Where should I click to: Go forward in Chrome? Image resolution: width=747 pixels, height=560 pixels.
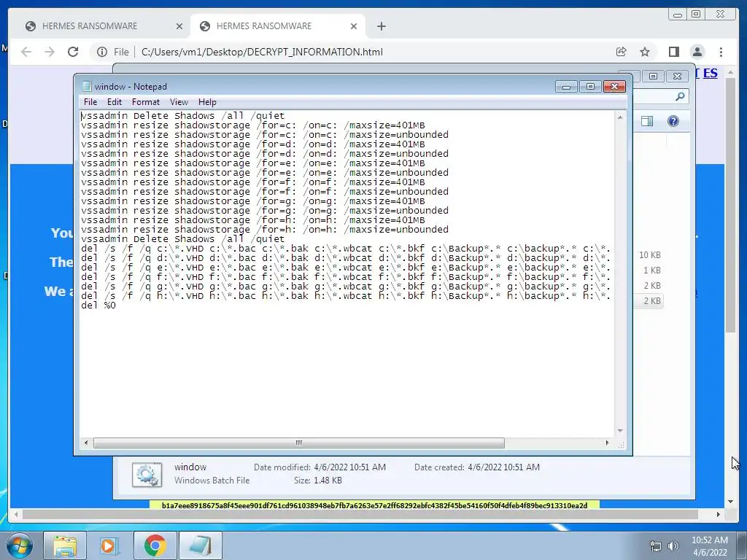click(50, 52)
